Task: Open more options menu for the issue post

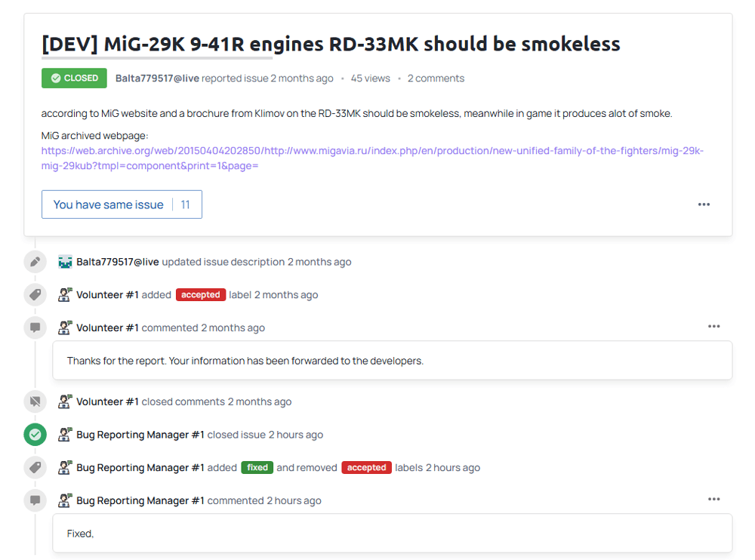Action: 704,205
